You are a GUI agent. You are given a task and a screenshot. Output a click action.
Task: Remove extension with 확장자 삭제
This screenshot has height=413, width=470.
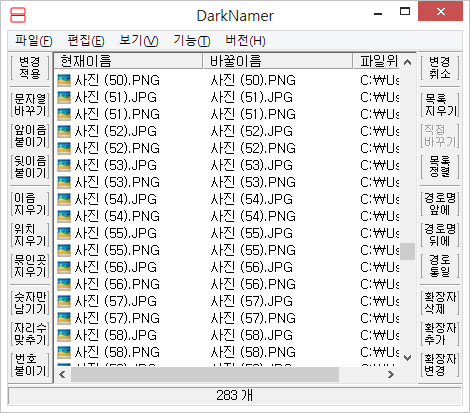point(440,303)
